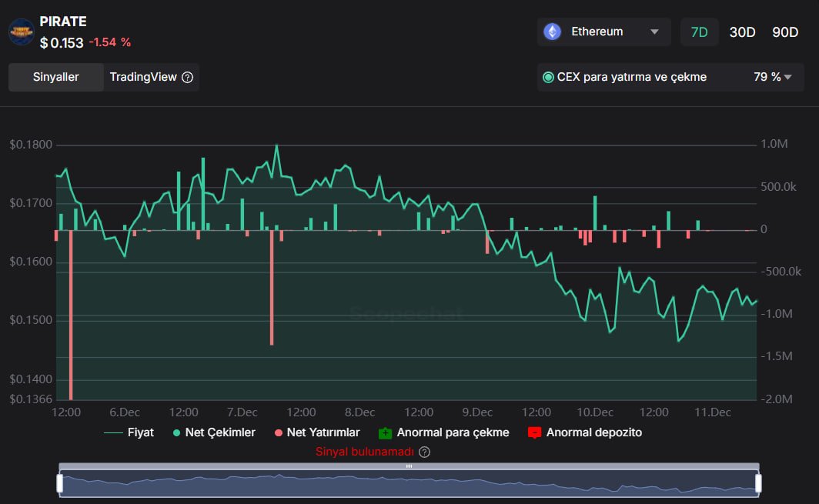This screenshot has width=819, height=504.
Task: Switch to the Sinyaller tab
Action: tap(56, 77)
